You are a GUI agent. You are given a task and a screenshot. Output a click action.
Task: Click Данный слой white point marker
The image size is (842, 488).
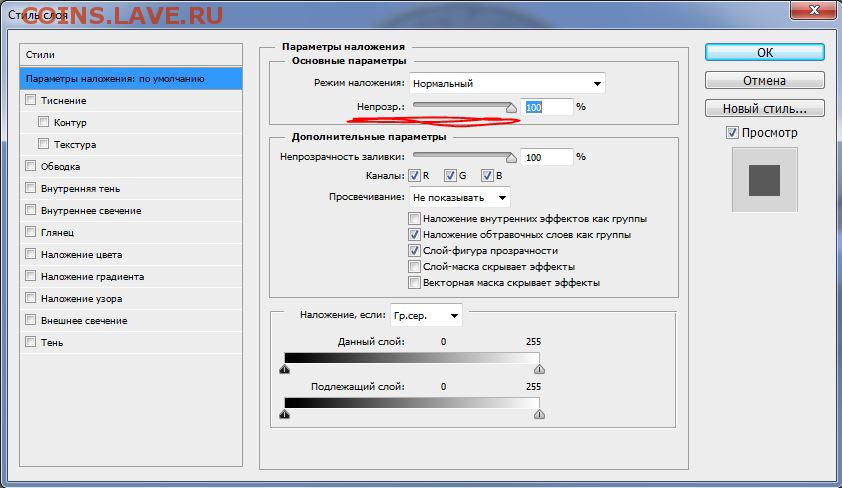[x=540, y=369]
